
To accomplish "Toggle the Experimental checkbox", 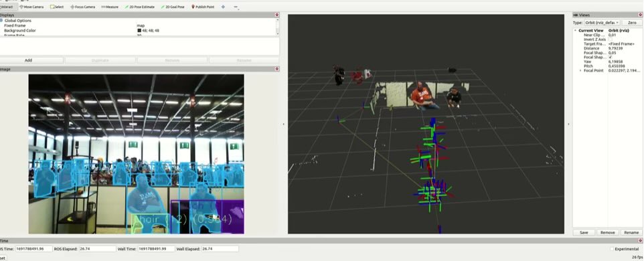I will coord(612,249).
